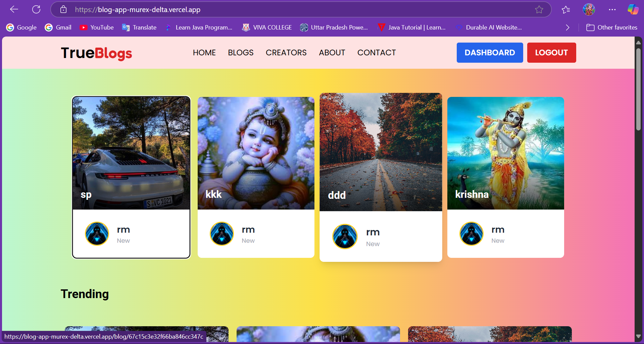Click the red LOGOUT button
The width and height of the screenshot is (644, 344).
tap(552, 53)
